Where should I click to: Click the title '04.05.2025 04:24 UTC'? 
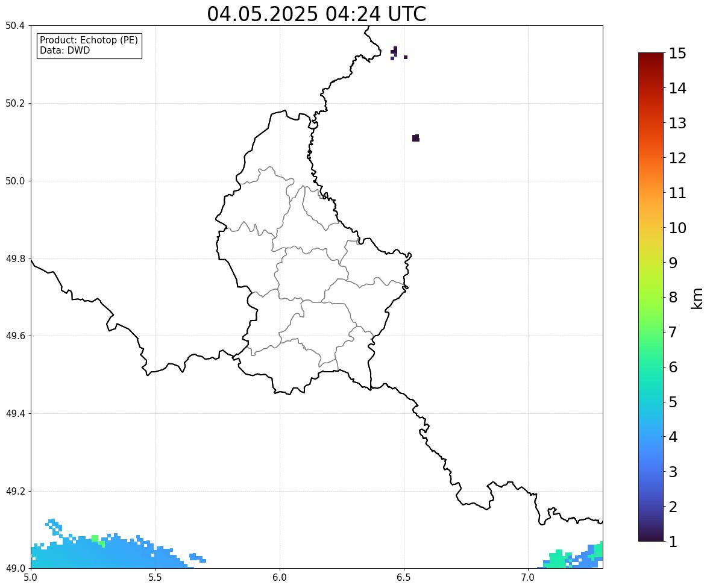point(316,14)
